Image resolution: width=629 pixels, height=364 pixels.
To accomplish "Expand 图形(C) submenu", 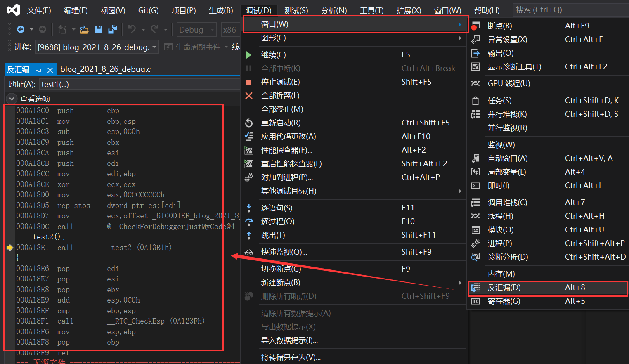I will point(353,38).
